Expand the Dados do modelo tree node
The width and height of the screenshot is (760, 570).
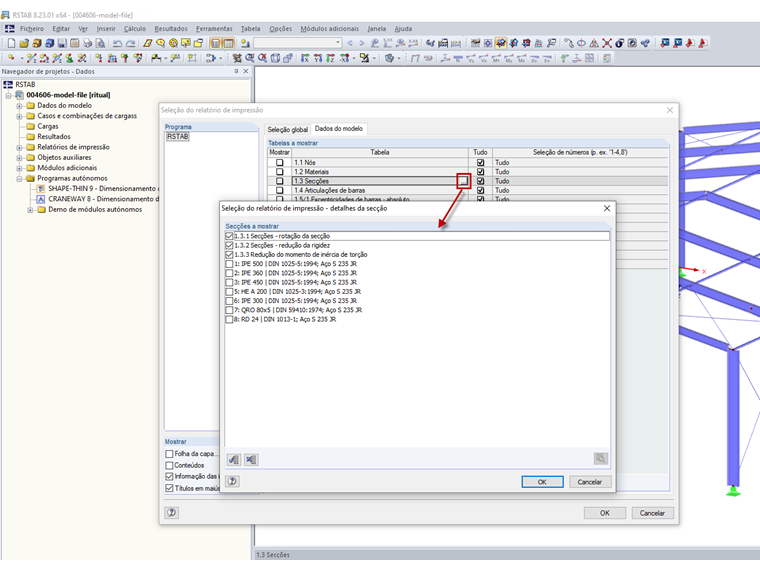coord(19,106)
